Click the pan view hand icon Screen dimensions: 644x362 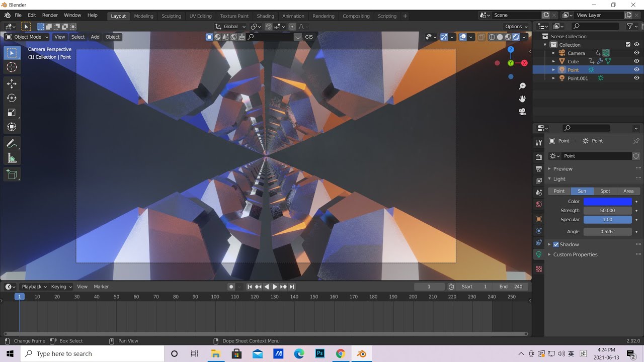click(x=522, y=99)
